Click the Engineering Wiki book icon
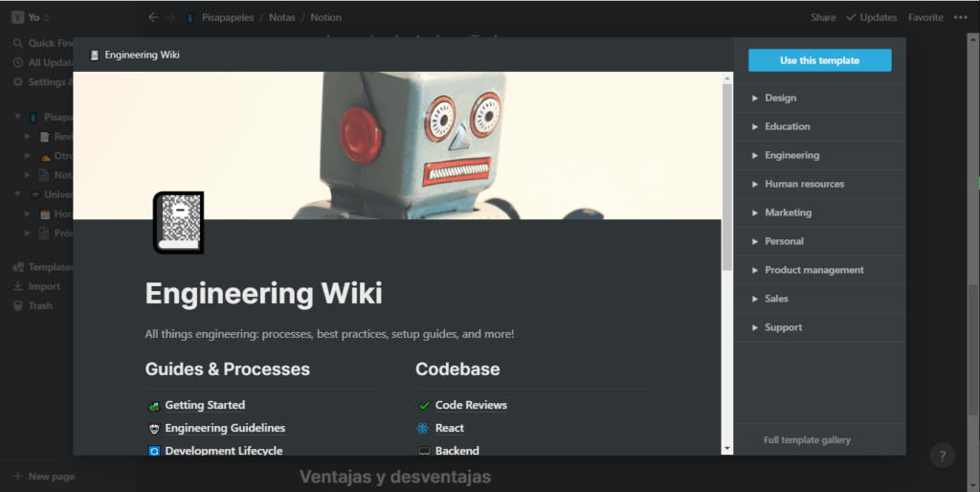 tap(178, 222)
